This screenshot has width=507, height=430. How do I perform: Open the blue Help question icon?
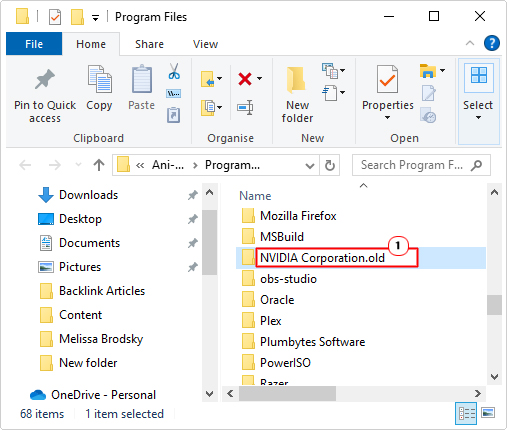pyautogui.click(x=492, y=43)
